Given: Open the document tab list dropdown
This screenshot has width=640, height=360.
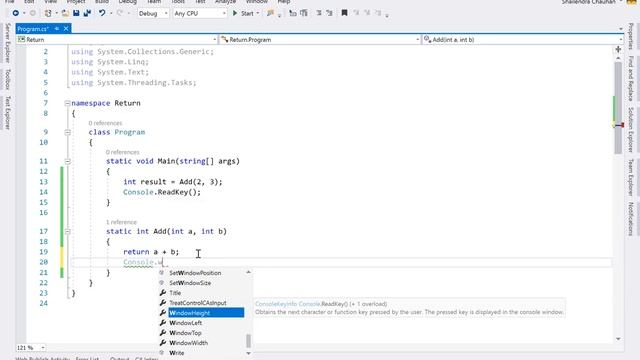Looking at the screenshot, I should point(620,29).
